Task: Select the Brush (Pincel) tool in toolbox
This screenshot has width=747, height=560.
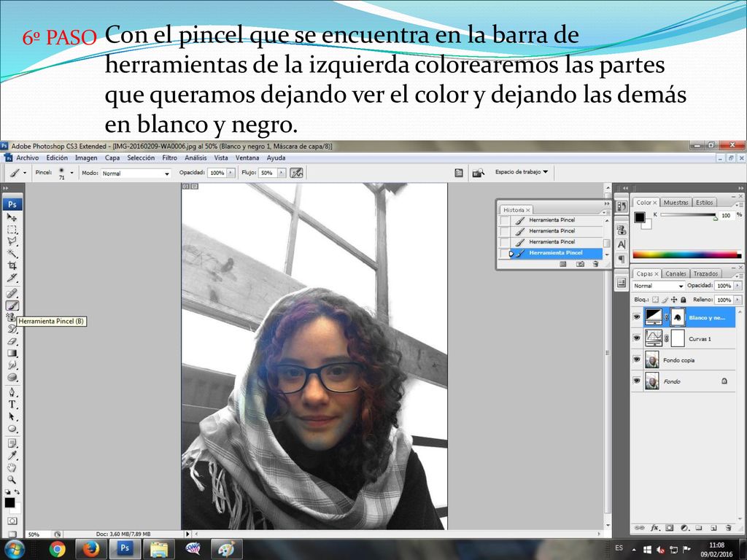Action: (x=12, y=306)
